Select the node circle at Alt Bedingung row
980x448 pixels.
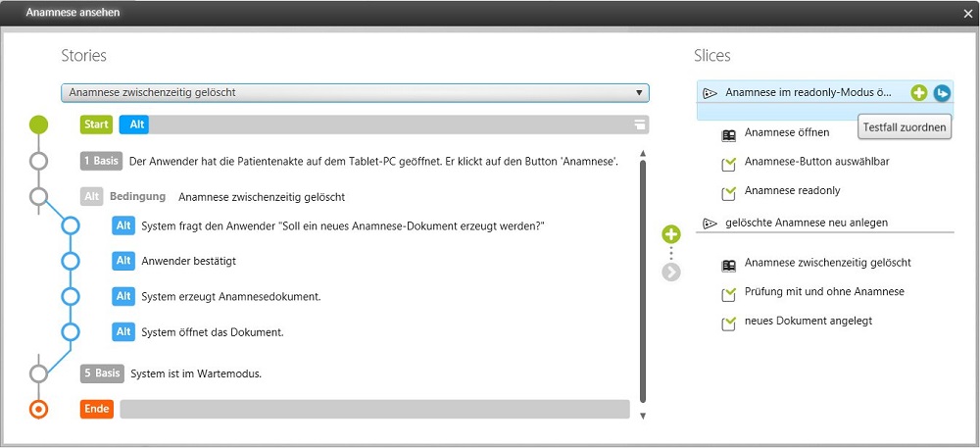pyautogui.click(x=39, y=197)
